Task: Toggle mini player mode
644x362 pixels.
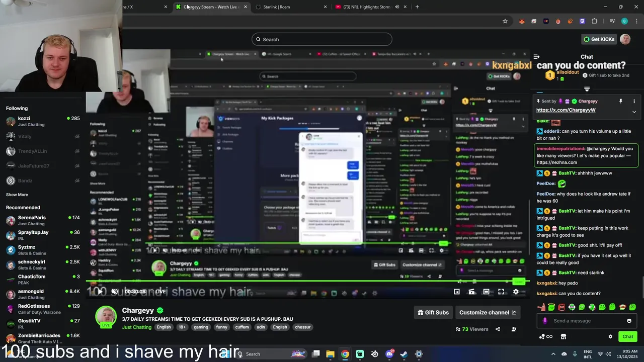Action: (x=457, y=292)
